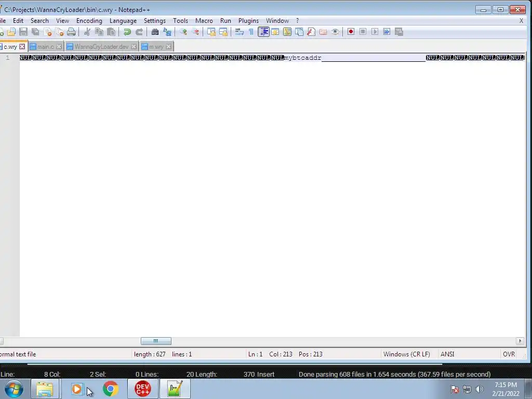Screen dimensions: 532x399
Task: Close the document with menu bar X
Action: click(521, 21)
